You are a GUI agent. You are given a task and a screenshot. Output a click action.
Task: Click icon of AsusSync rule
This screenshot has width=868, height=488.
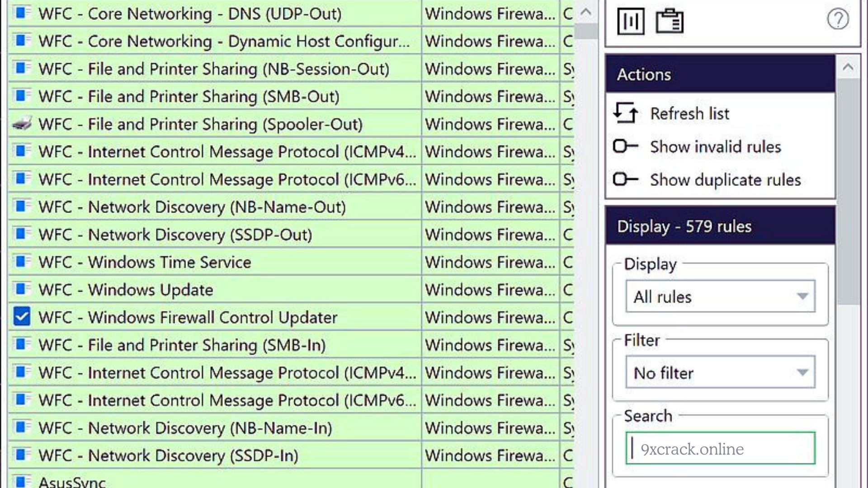coord(22,481)
